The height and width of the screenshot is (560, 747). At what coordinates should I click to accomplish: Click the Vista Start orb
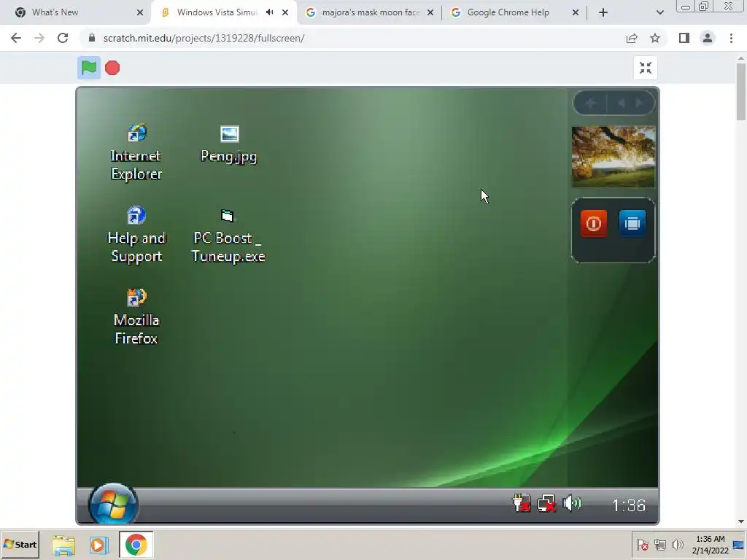pos(113,505)
